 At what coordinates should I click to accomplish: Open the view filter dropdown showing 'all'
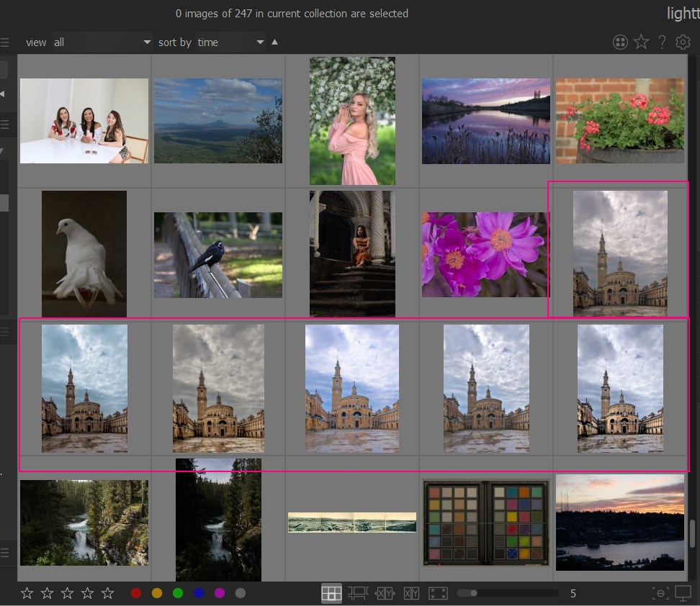coord(102,42)
